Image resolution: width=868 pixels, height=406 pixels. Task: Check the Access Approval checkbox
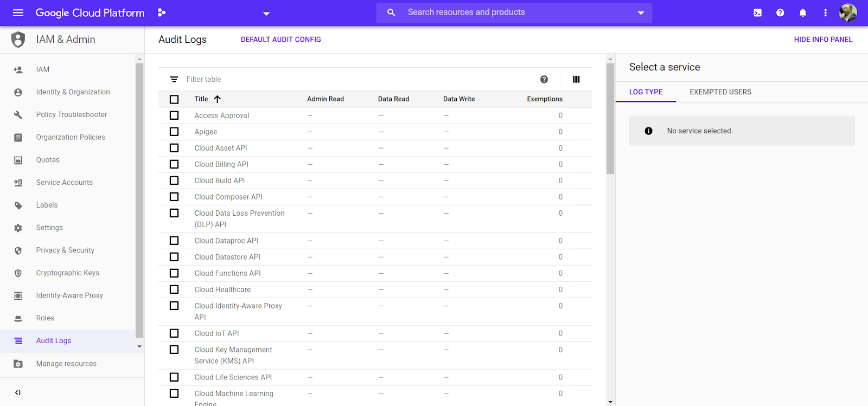pos(174,115)
